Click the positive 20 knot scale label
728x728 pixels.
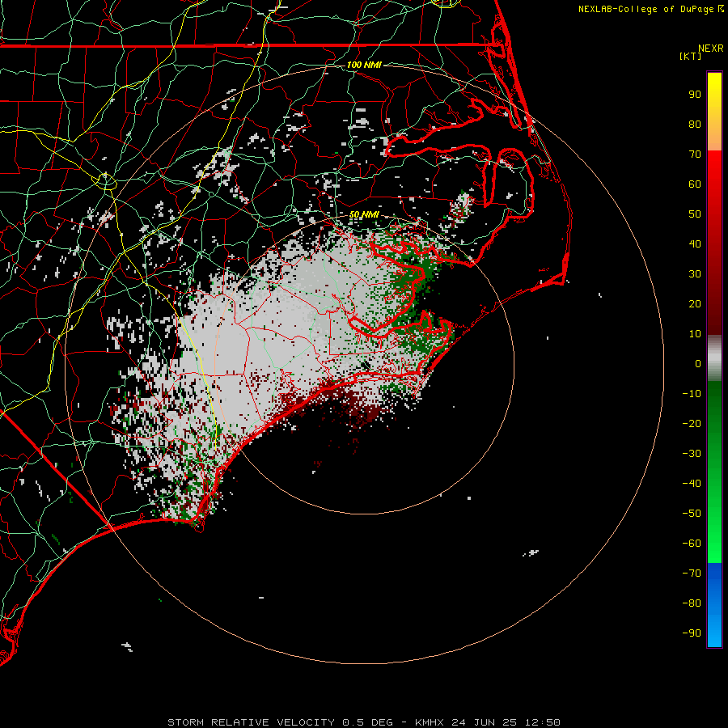(x=695, y=304)
